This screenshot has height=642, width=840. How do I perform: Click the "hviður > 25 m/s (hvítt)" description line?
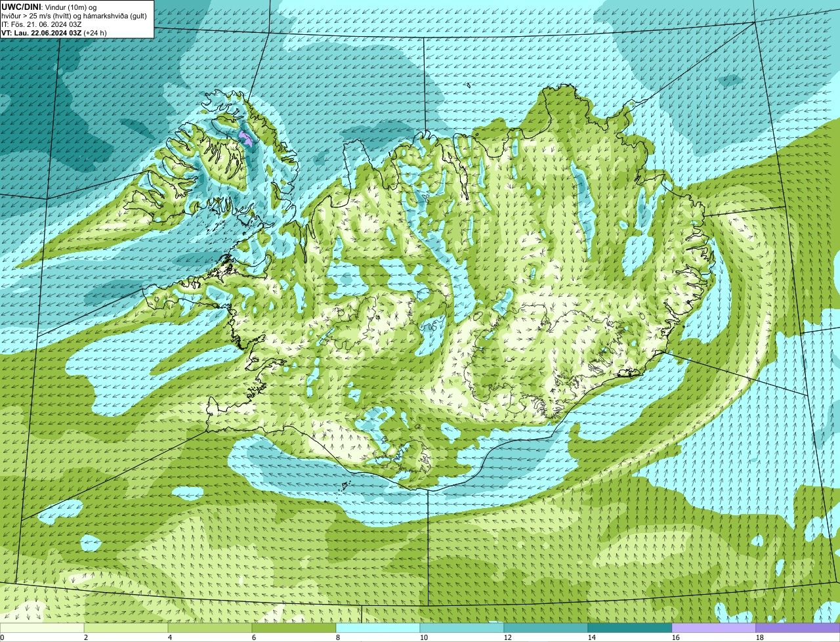[x=74, y=15]
